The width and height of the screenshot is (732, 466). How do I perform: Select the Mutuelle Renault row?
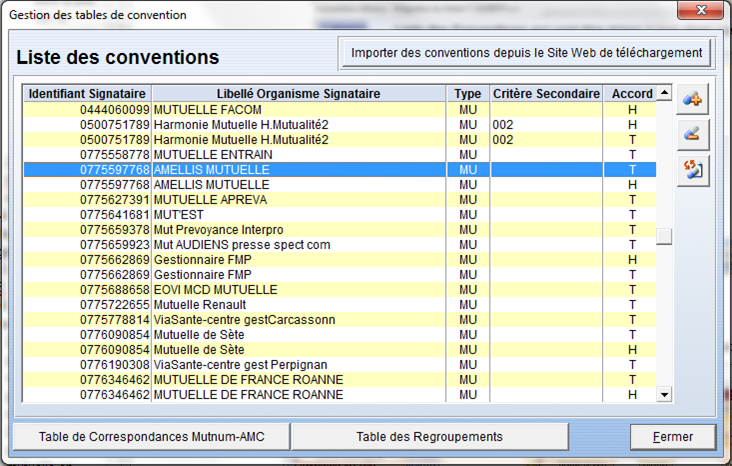(x=340, y=304)
